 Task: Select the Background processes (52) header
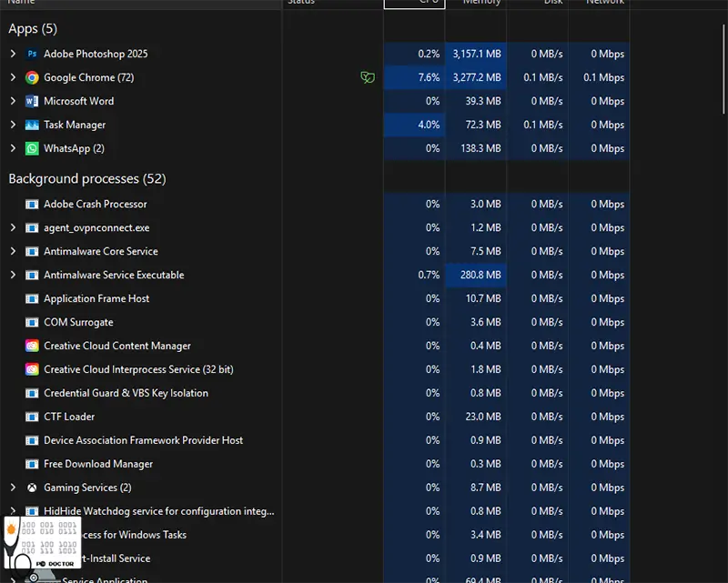coord(87,179)
